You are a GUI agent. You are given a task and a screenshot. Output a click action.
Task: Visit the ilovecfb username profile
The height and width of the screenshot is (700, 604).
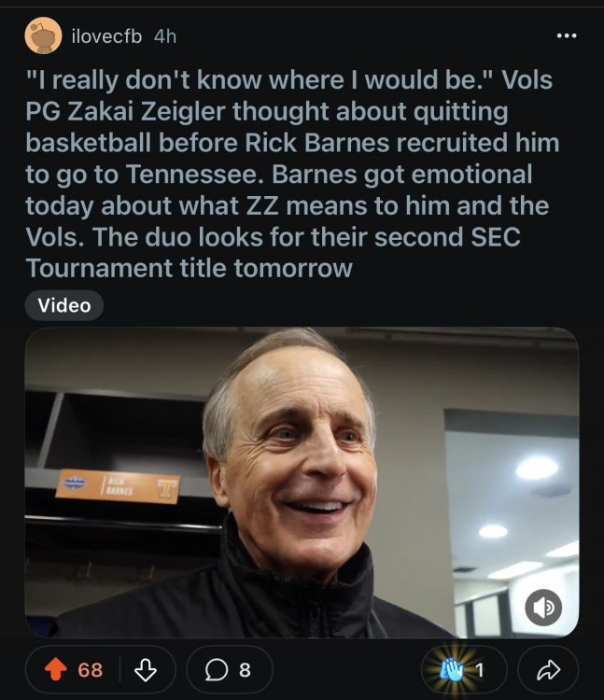106,36
